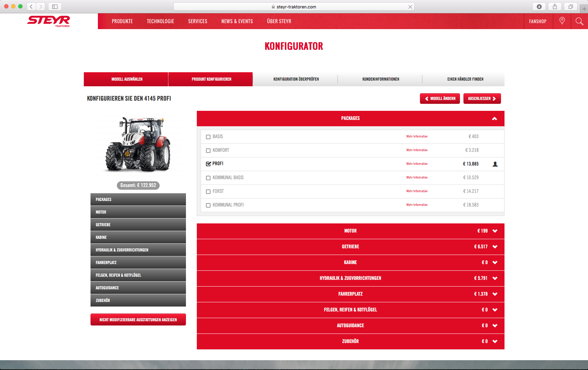Expand the Fahrerplatz section
588x370 pixels.
(x=350, y=294)
